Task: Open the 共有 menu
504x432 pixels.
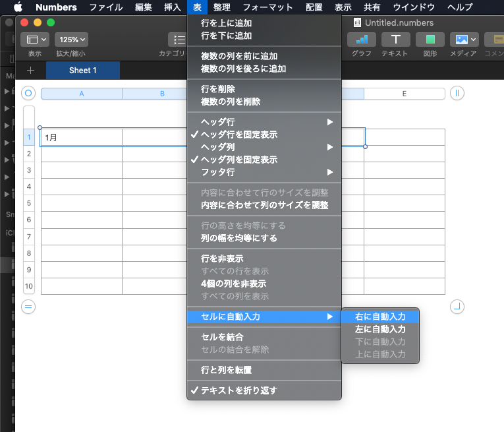Action: point(372,7)
